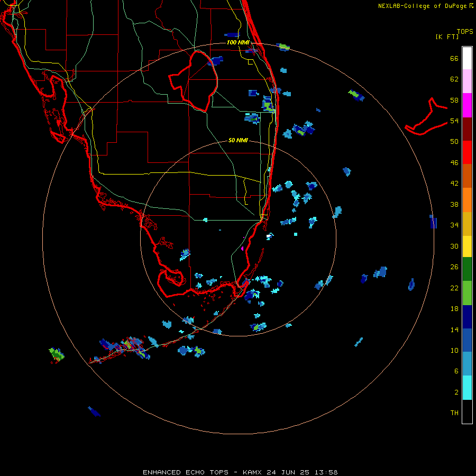Pick the cyan legend swatch
This screenshot has height=476, width=476.
[467, 388]
